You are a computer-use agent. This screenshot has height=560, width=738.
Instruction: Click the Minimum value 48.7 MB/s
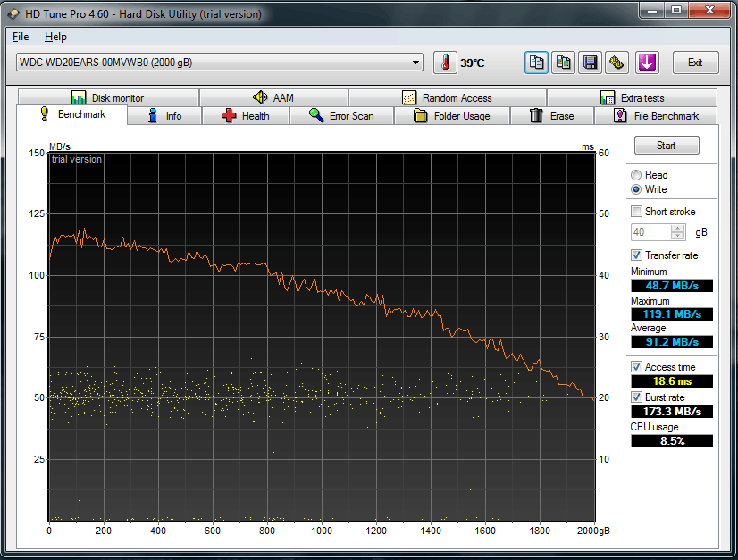(x=672, y=286)
